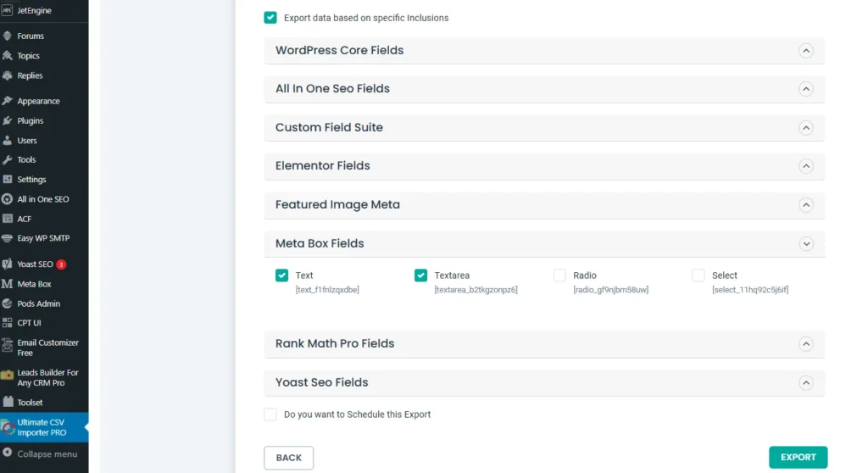Click the Plugins plug icon

(x=8, y=121)
